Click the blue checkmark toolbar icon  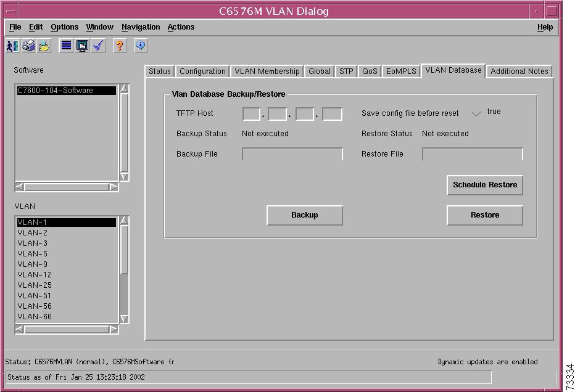(98, 46)
